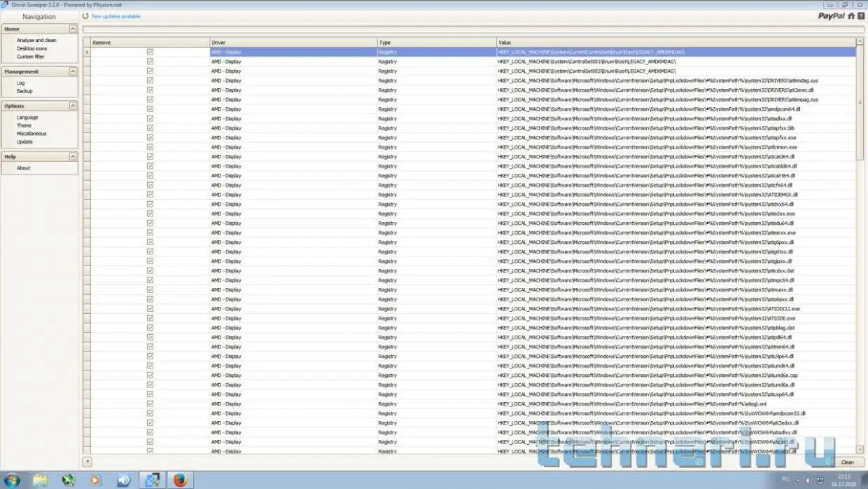Viewport: 868px width, 489px height.
Task: Collapse the Options navigation section
Action: pos(73,106)
